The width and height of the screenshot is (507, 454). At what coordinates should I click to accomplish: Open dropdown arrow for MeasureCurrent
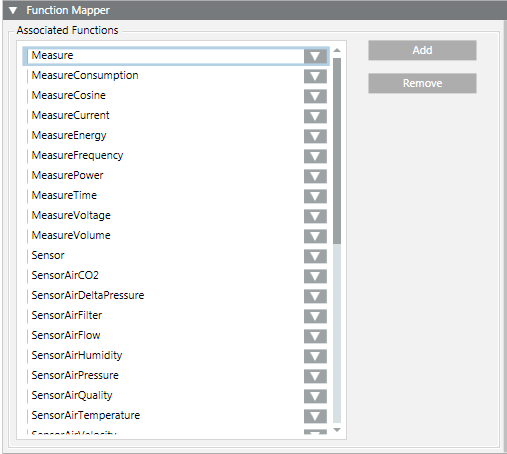tap(315, 116)
